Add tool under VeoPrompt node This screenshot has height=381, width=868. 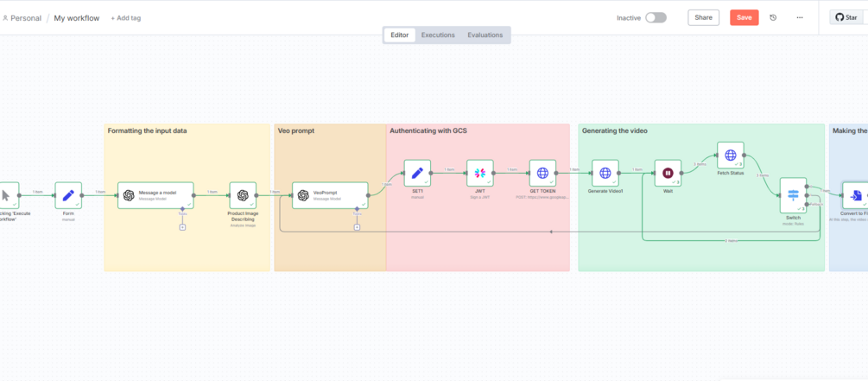tap(357, 227)
